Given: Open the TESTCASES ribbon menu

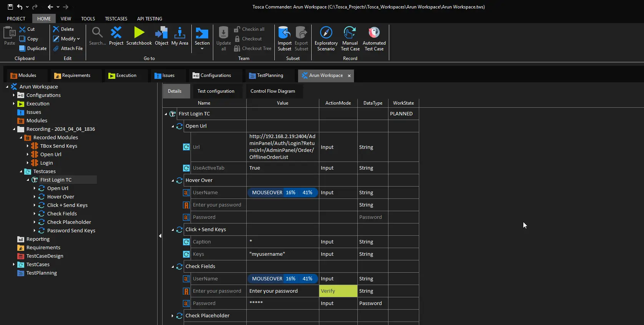Looking at the screenshot, I should point(116,18).
